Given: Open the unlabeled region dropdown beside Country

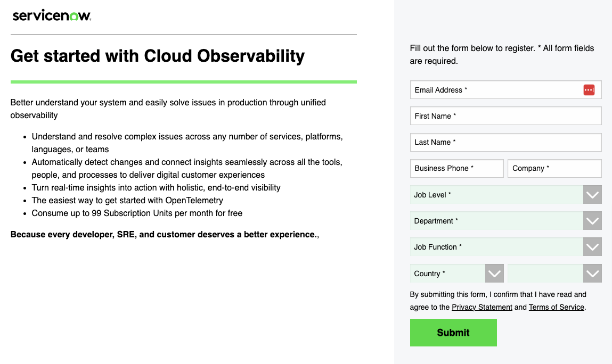Looking at the screenshot, I should (x=549, y=273).
